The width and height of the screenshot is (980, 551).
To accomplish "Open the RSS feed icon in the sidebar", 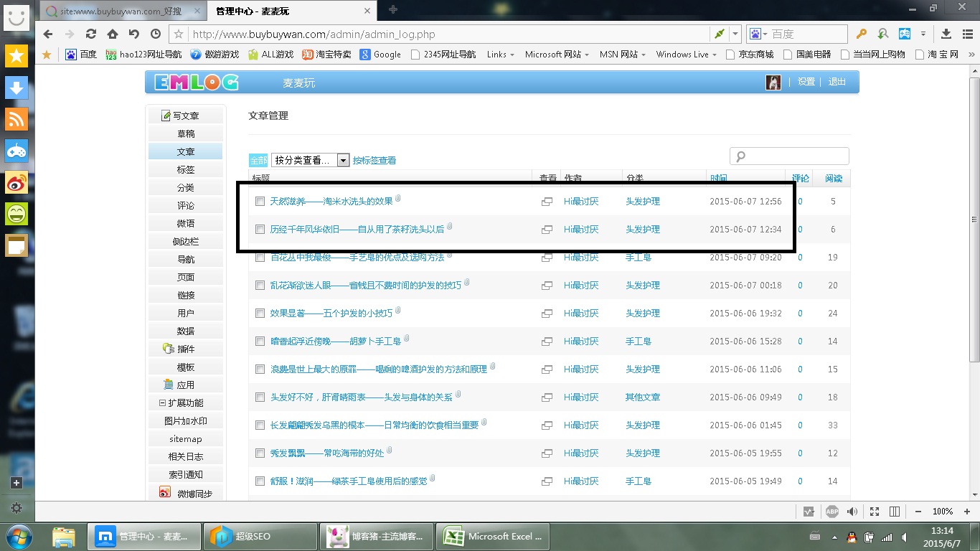I will [x=17, y=118].
